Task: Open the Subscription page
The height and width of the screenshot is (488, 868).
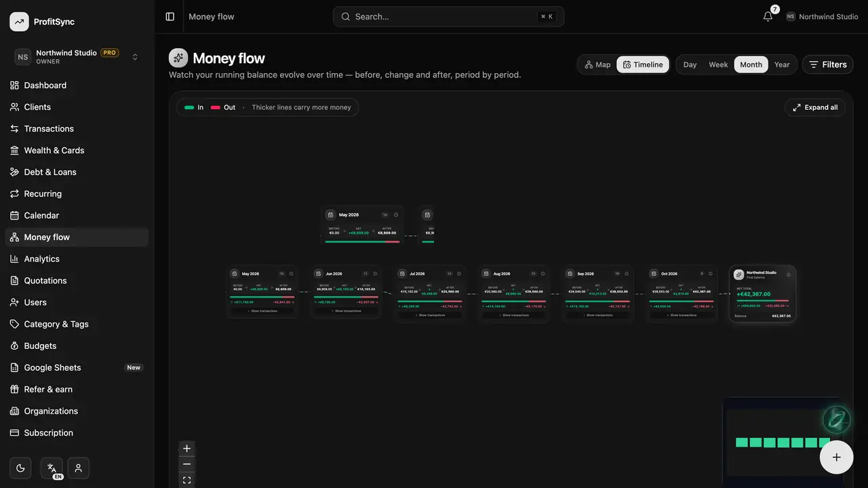Action: coord(77,432)
